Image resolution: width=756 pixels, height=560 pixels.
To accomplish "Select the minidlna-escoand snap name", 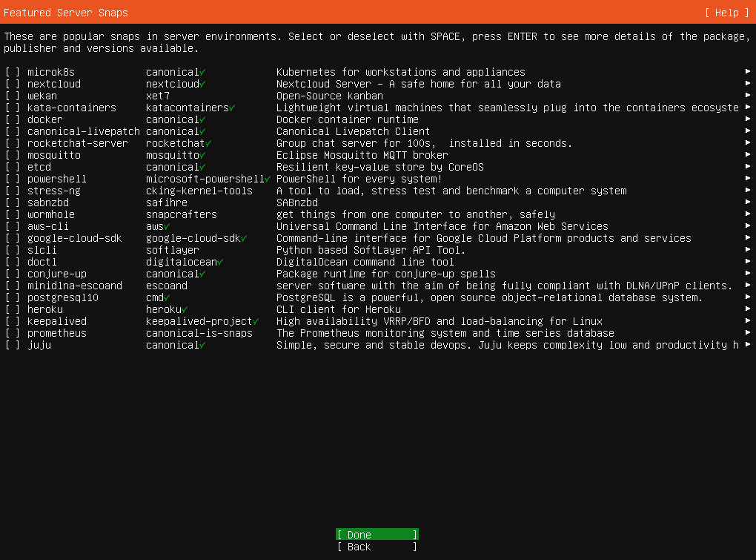I will click(x=75, y=286).
